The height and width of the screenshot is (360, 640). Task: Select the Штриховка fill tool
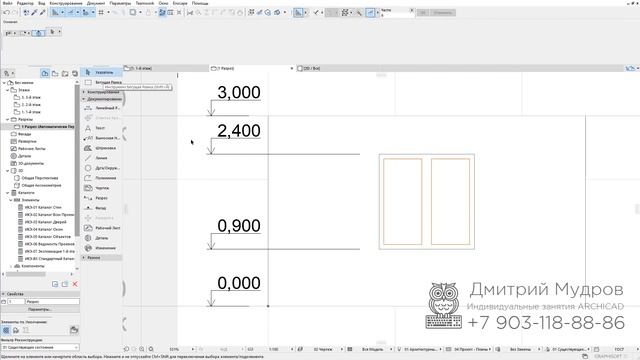click(x=101, y=148)
